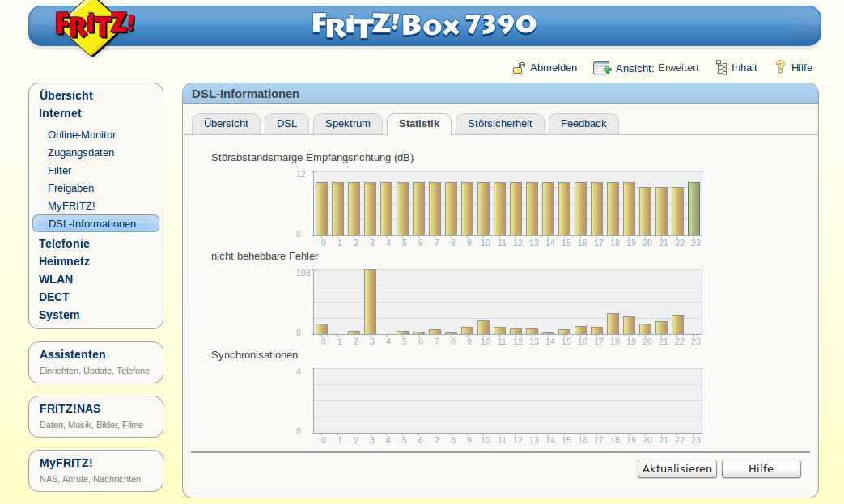The image size is (844, 504).
Task: Click the Hilfe button at bottom
Action: [x=761, y=468]
